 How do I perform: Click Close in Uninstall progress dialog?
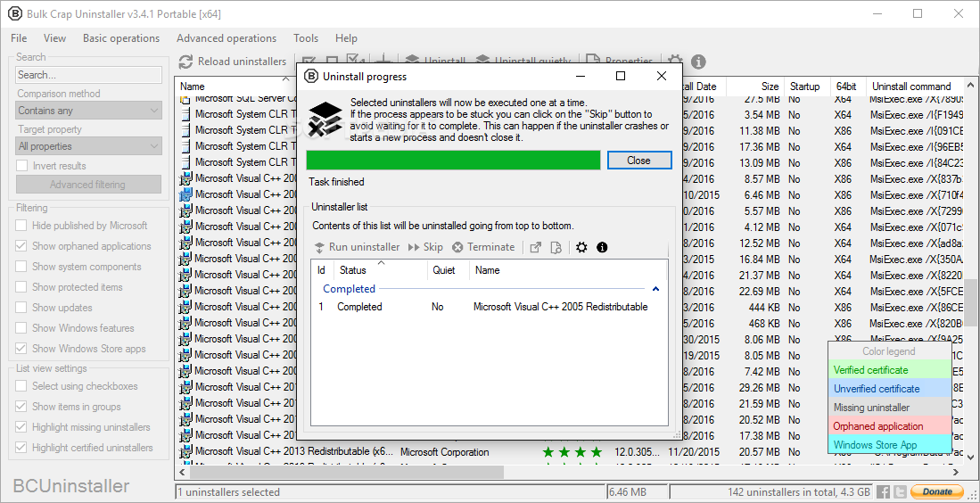pos(639,160)
